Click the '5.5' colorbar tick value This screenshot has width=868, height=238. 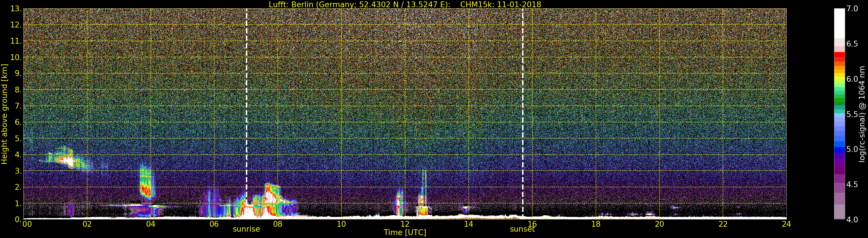[852, 114]
